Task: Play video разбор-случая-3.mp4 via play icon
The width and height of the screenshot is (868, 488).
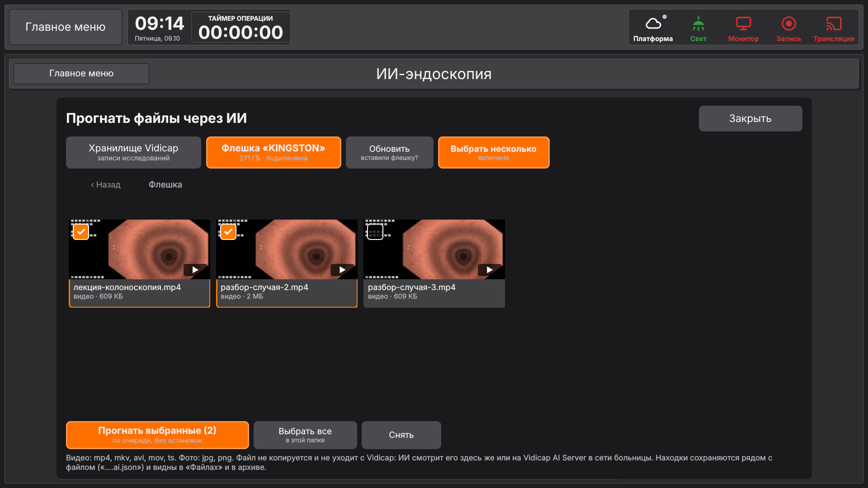Action: (x=490, y=270)
